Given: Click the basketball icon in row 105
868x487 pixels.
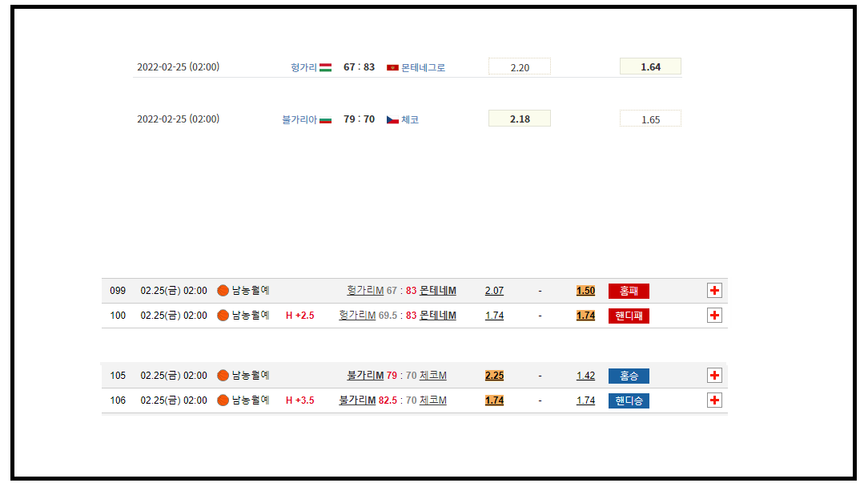Looking at the screenshot, I should (223, 376).
